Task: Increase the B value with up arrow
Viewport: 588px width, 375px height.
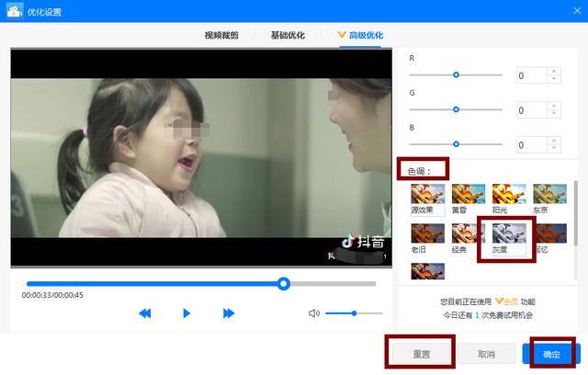Action: pyautogui.click(x=554, y=141)
